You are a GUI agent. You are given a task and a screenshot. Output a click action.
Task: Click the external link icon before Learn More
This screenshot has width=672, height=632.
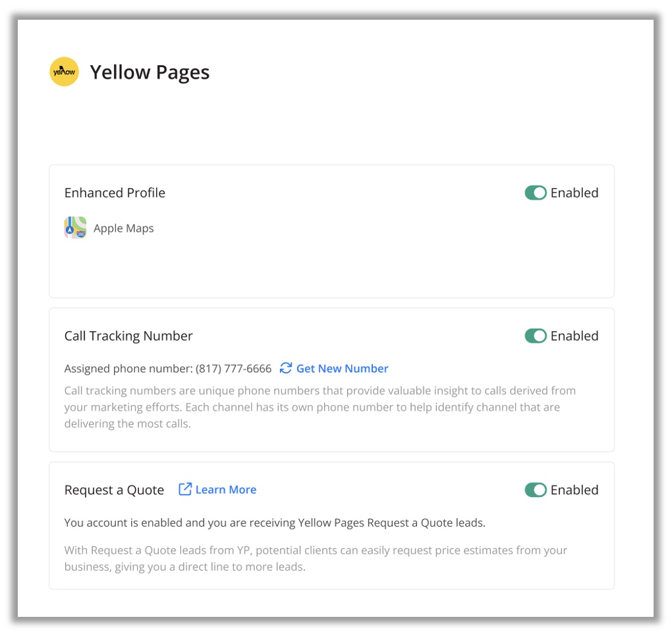(x=185, y=489)
